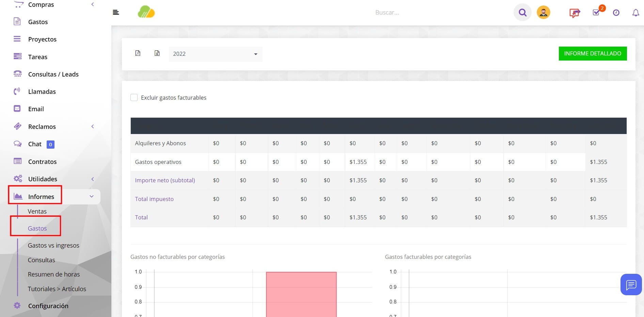
Task: Expand the Utilidades sidebar submenu
Action: [93, 179]
